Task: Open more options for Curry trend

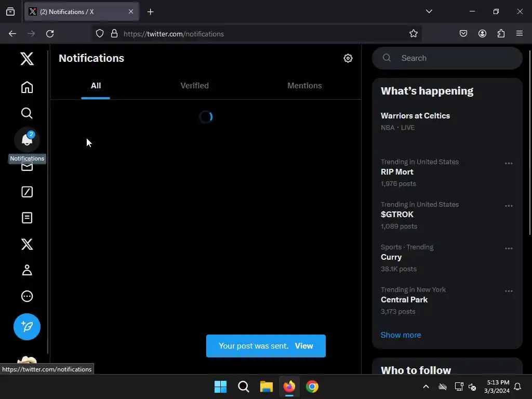Action: [x=508, y=248]
